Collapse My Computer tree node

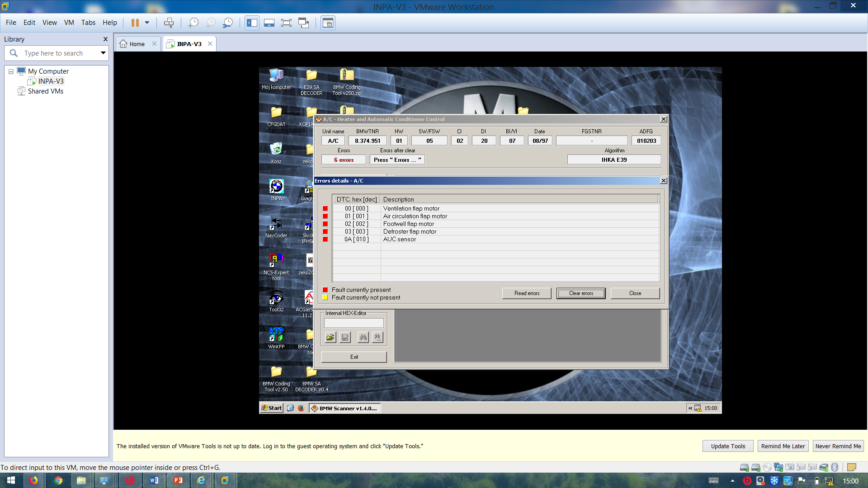click(x=11, y=71)
